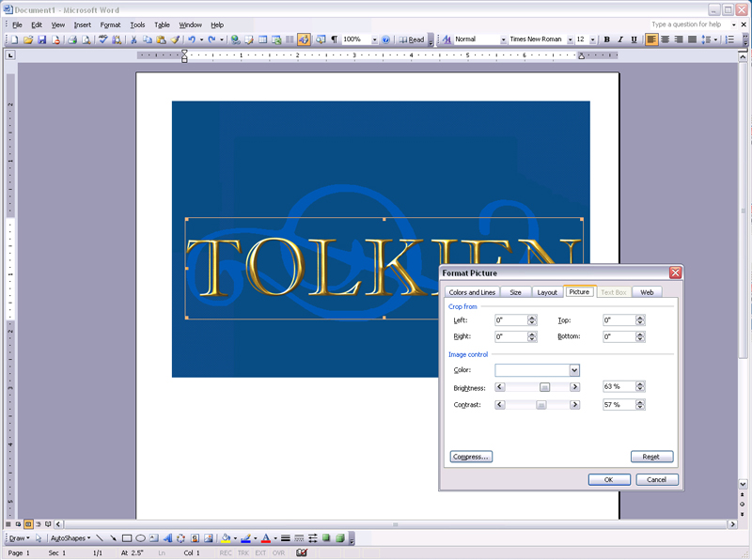Viewport: 752px width, 560px height.
Task: Open the Format menu
Action: pyautogui.click(x=110, y=25)
